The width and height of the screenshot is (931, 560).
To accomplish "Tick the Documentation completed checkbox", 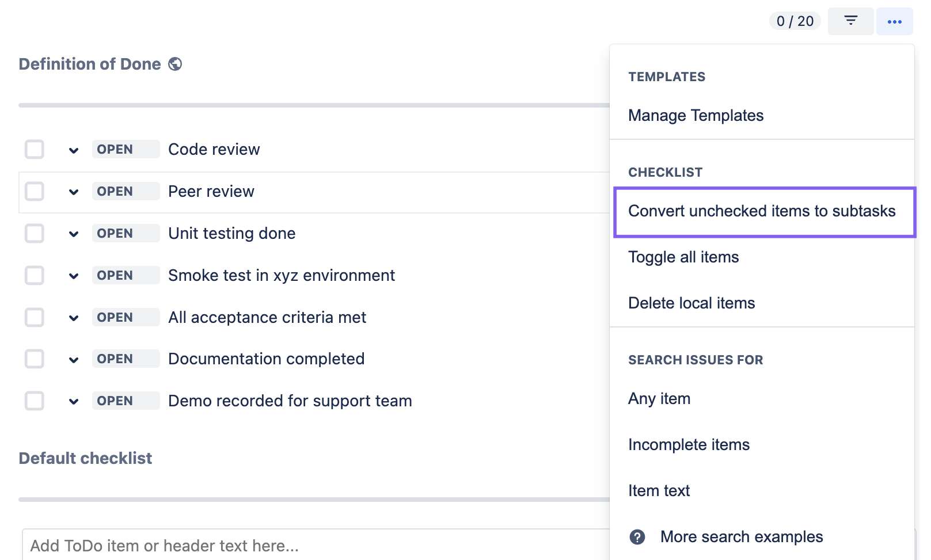I will click(34, 359).
